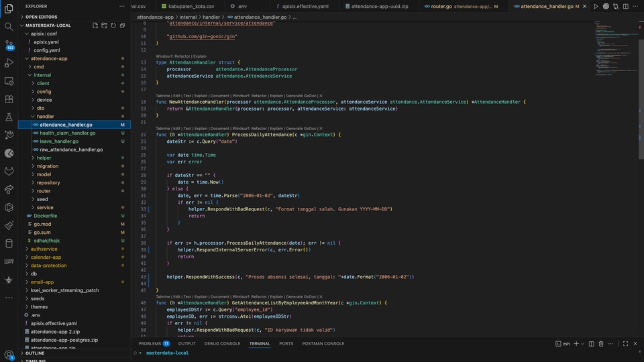
Task: Maximize the terminal panel size
Action: point(625,344)
